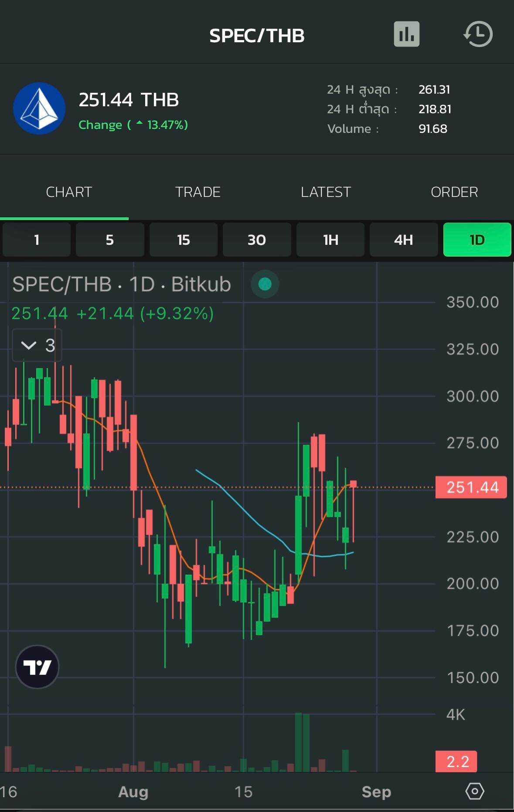Click the red 251.44 price axis label
The width and height of the screenshot is (514, 812).
(x=471, y=487)
